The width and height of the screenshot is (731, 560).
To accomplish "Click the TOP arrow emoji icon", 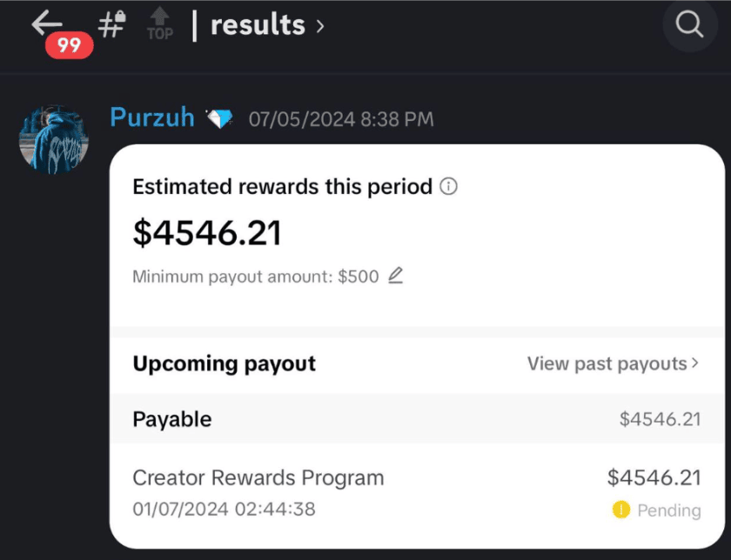I will point(160,23).
